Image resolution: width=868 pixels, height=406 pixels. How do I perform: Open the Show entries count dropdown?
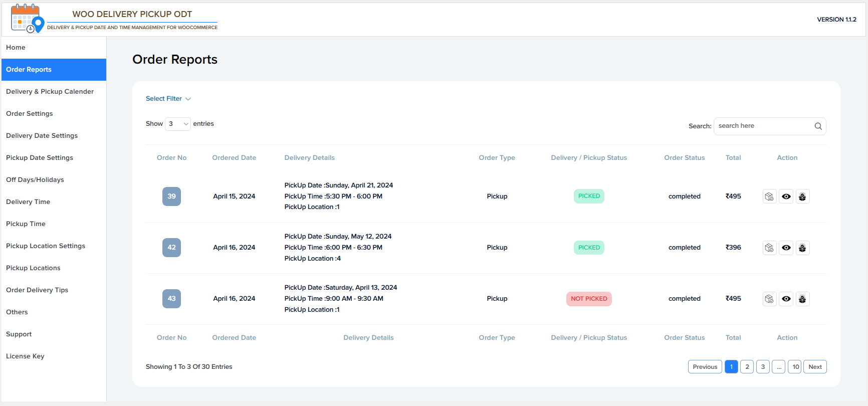[178, 124]
